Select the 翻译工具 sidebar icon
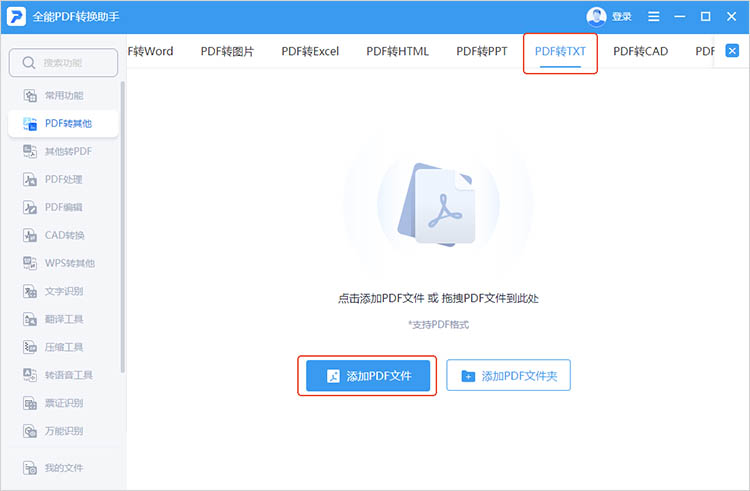Screen dimensions: 750x491 [30, 319]
